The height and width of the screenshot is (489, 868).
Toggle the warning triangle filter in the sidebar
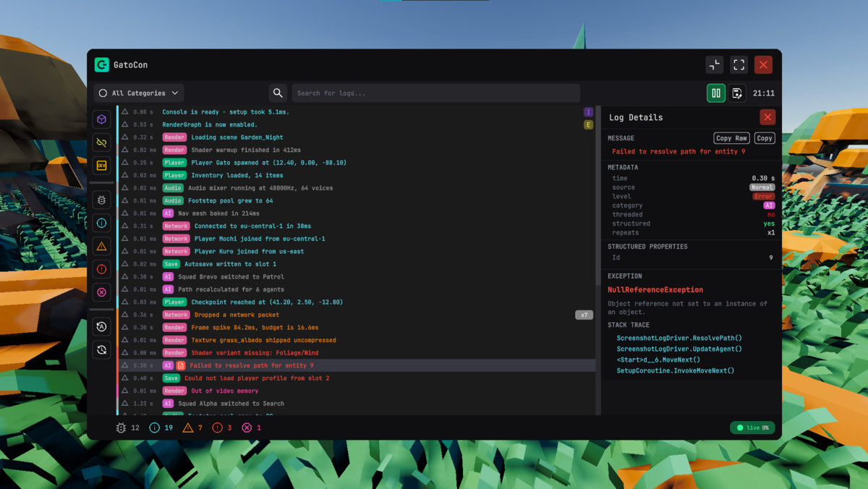coord(102,246)
